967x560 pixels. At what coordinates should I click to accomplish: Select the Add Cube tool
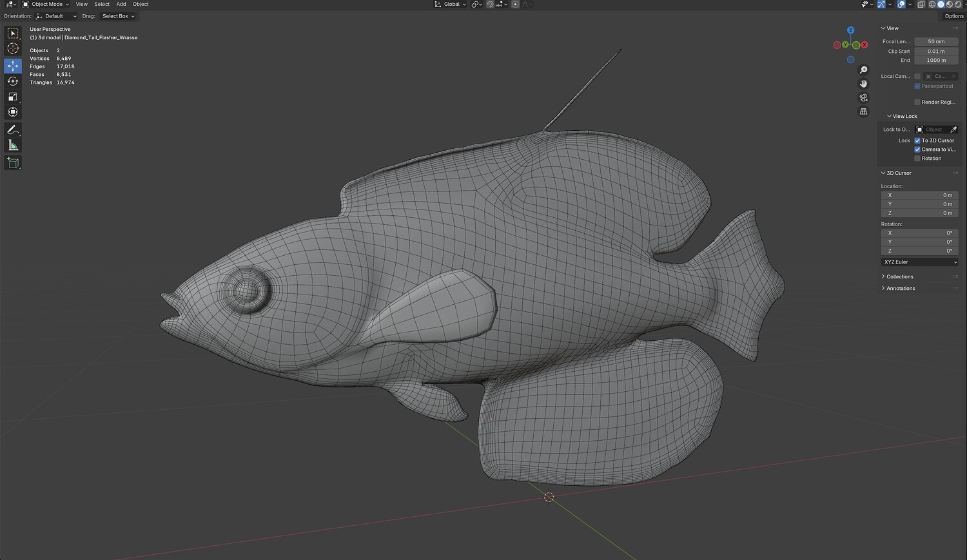[x=13, y=163]
